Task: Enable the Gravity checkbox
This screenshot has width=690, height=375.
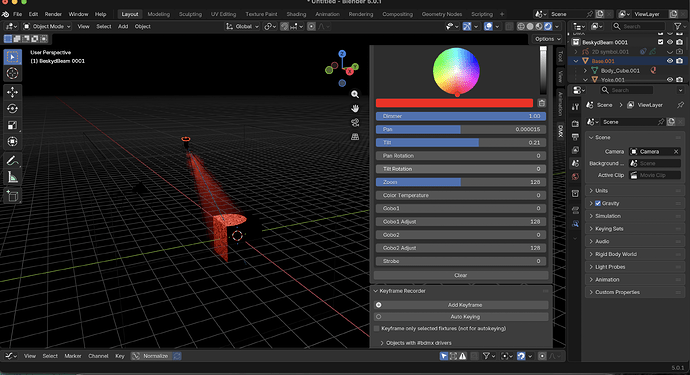Action: [598, 203]
